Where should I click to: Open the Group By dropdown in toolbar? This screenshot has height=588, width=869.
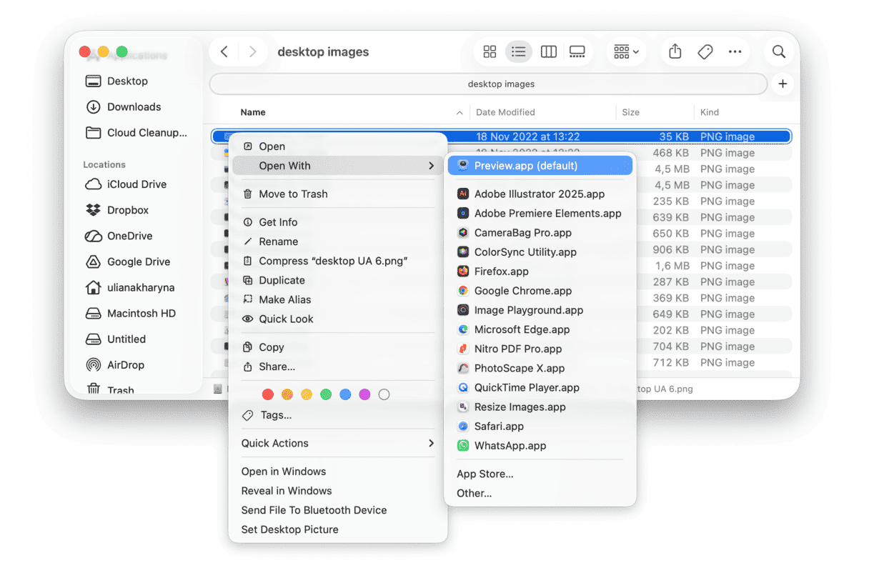(x=627, y=51)
